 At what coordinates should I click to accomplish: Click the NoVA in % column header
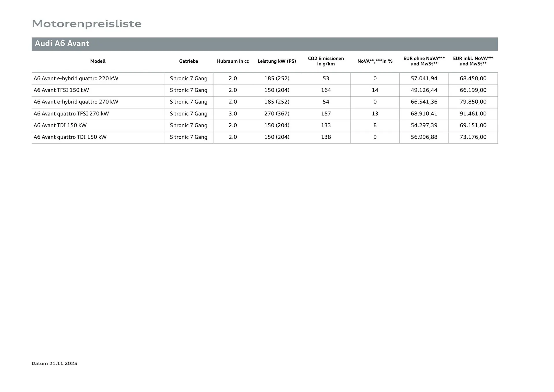pos(375,61)
